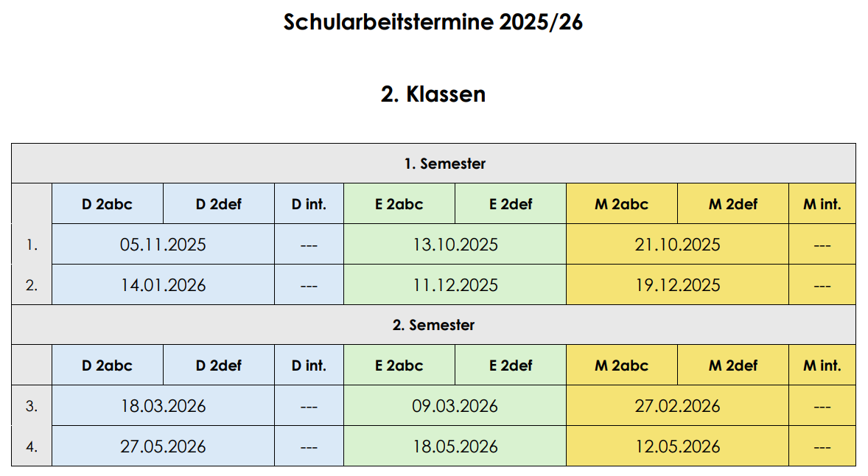Screen dimensions: 868x476
Task: Select the date 05.11.2025 cell
Action: click(163, 245)
